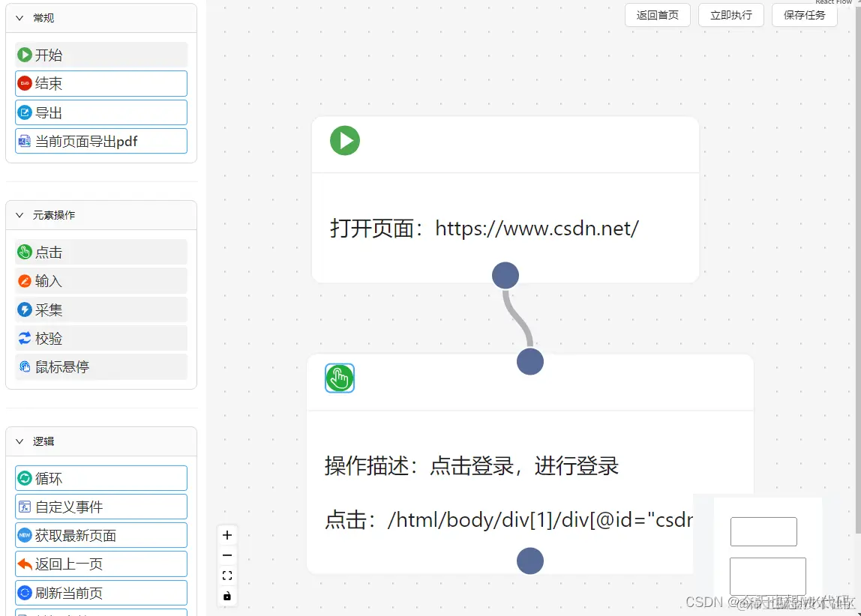Click the 点击 list item label
861x616 pixels.
coord(49,253)
